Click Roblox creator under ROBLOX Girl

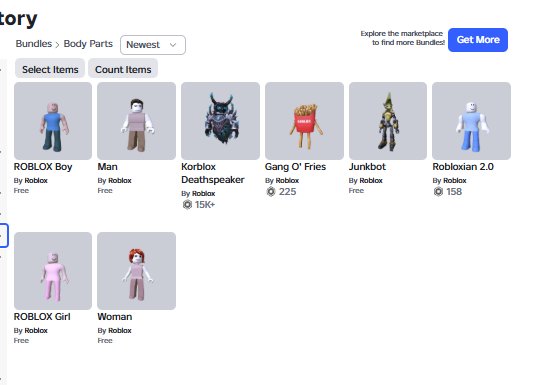click(x=36, y=331)
